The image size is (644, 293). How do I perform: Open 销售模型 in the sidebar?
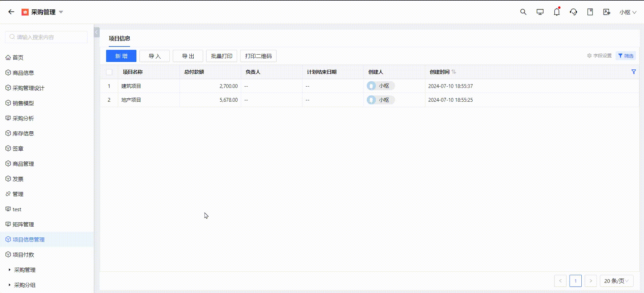click(x=23, y=103)
